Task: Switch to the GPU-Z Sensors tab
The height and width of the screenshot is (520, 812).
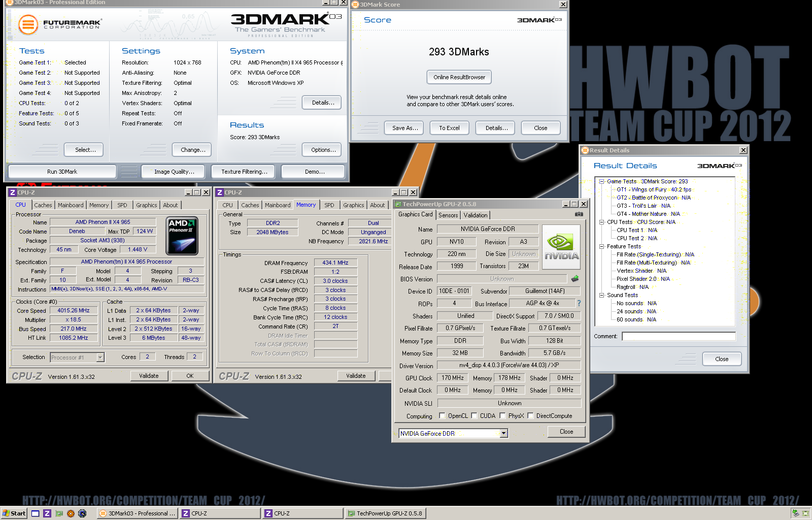Action: pos(448,215)
